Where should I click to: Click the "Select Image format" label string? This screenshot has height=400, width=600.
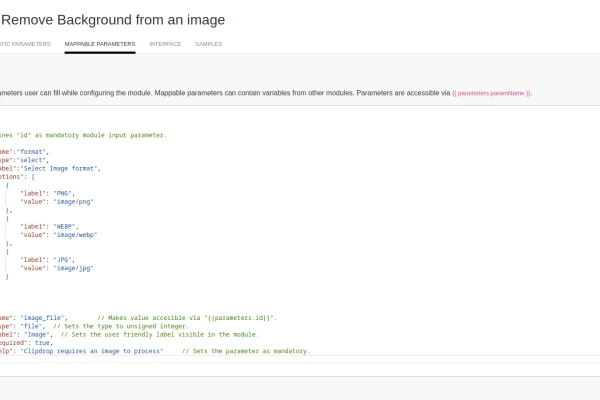65,168
